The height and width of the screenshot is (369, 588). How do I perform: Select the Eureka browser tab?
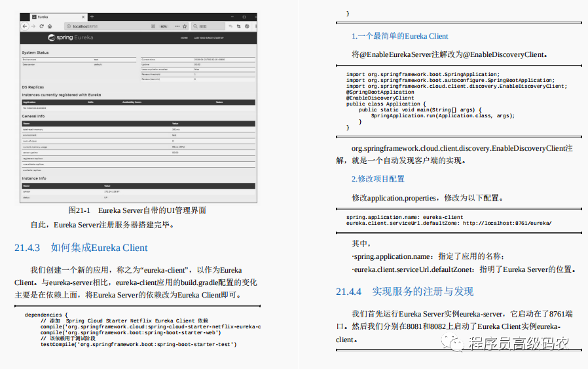pos(58,17)
